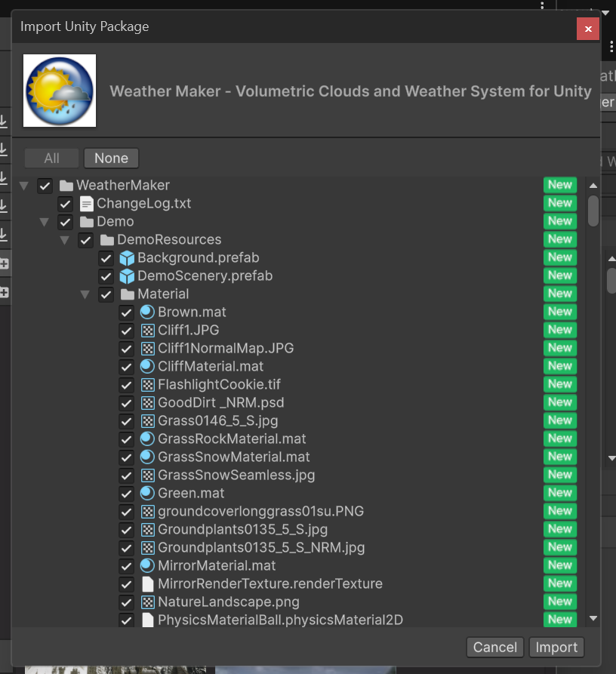This screenshot has height=674, width=616.
Task: Click the DemoScenery.prefab cube icon
Action: (127, 276)
